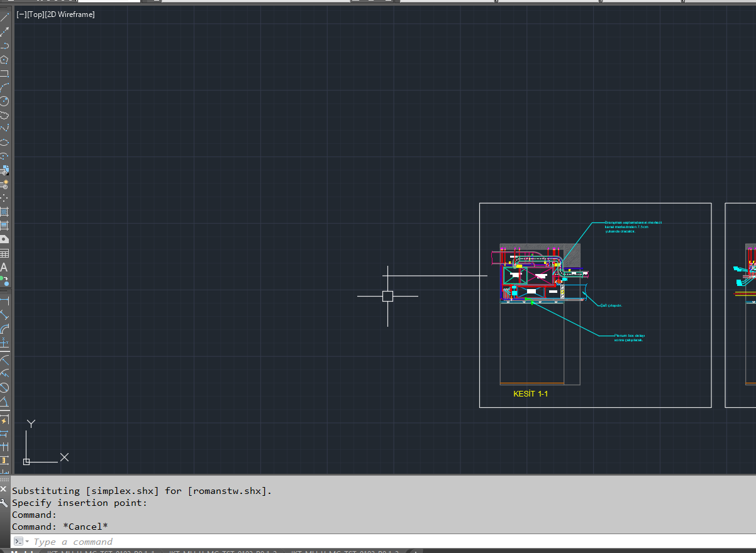Open the [2D Wireframe] visual style menu
The height and width of the screenshot is (553, 756).
pos(70,14)
